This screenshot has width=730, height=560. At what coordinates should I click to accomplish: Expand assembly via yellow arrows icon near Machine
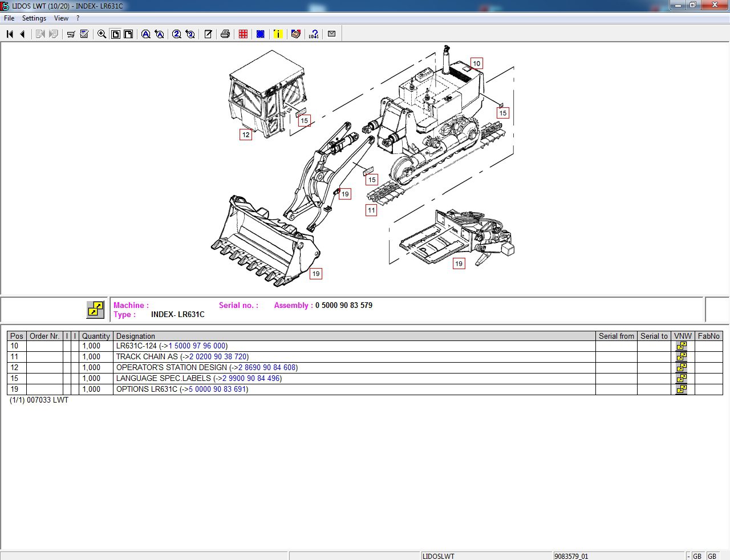tap(95, 309)
